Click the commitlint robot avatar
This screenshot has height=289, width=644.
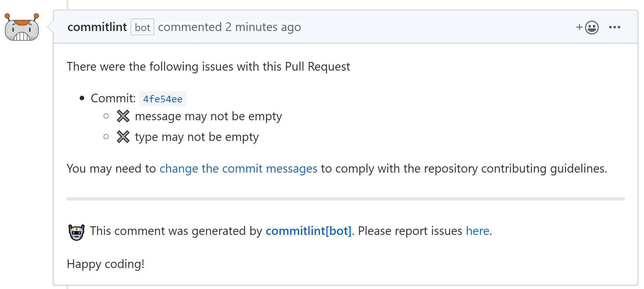tap(22, 28)
